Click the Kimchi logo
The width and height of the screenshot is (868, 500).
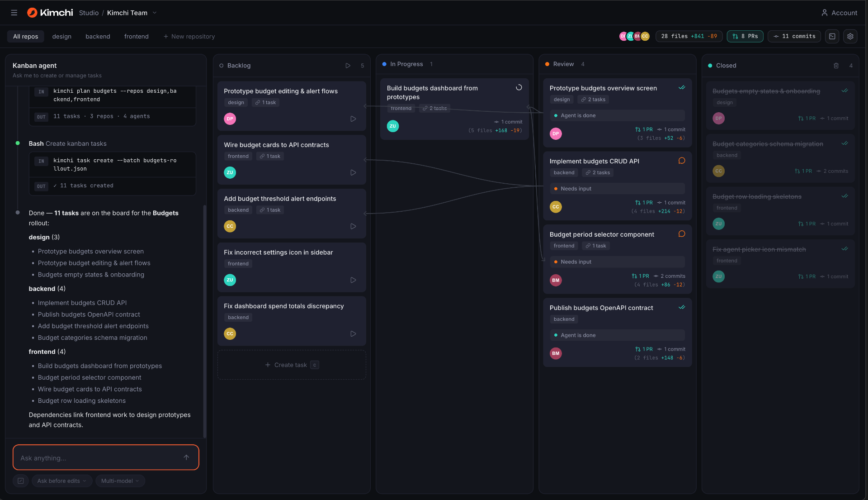pyautogui.click(x=50, y=13)
